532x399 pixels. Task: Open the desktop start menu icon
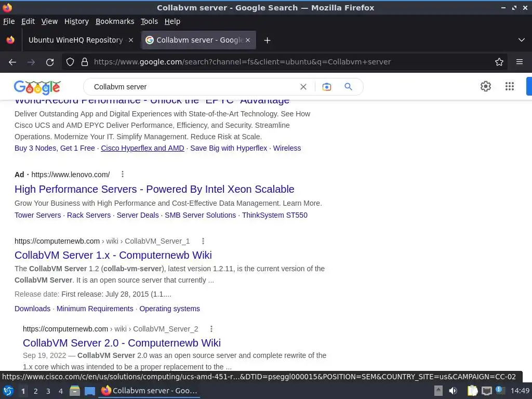(x=8, y=391)
